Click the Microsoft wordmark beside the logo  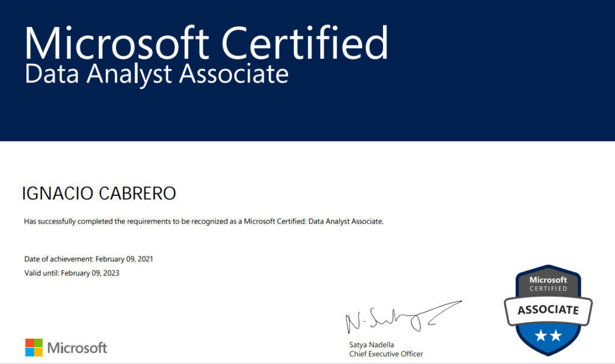[77, 348]
